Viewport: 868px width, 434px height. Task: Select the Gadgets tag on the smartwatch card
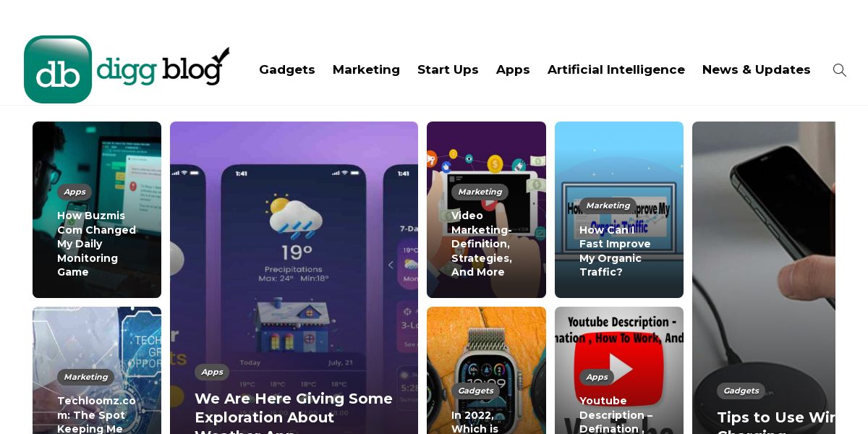point(476,391)
